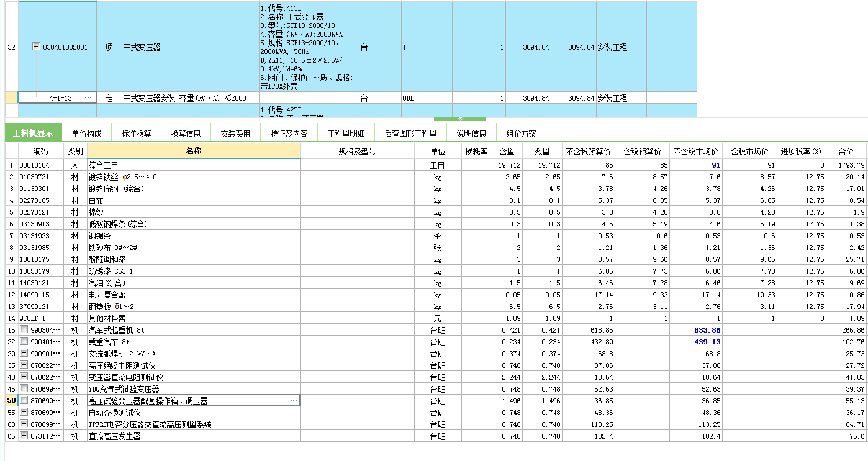Open ellipsis button in 4-1-13 code cell
The width and height of the screenshot is (868, 461).
pos(88,98)
